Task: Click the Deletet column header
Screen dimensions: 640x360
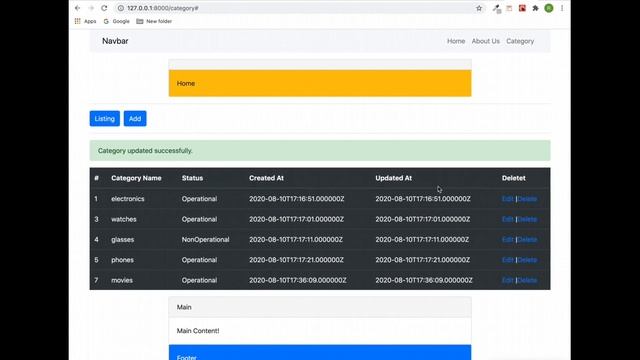Action: pyautogui.click(x=513, y=178)
